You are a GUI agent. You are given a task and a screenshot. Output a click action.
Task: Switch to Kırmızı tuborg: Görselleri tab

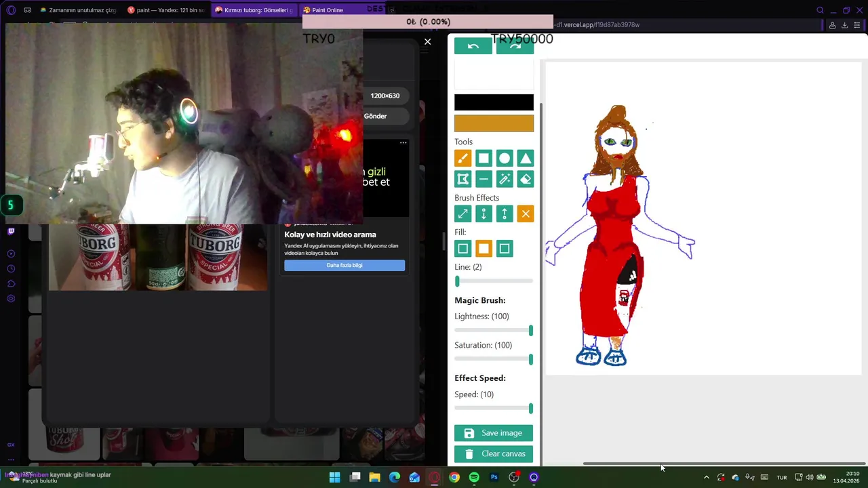[254, 10]
